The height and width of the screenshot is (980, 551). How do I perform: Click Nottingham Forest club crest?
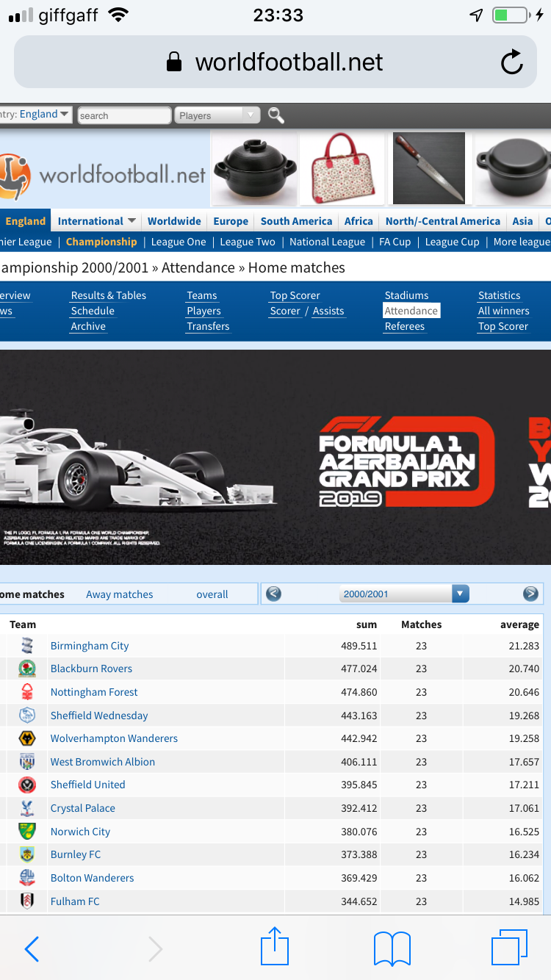[27, 692]
